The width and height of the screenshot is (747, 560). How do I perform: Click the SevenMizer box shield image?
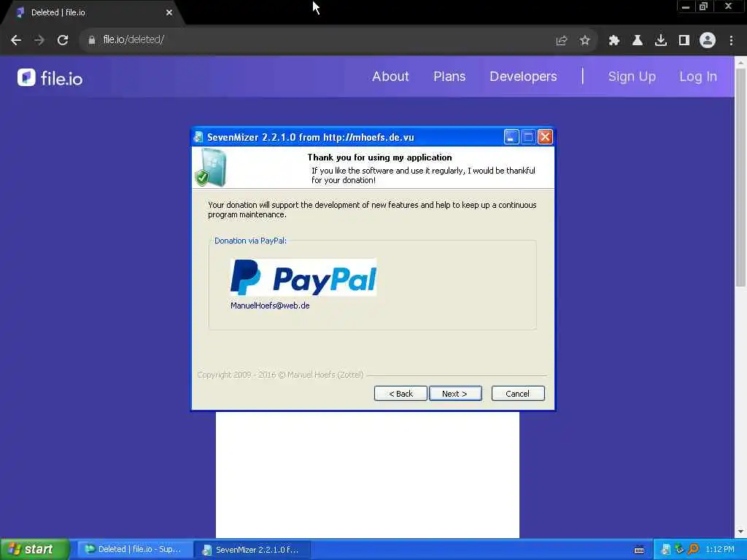tap(210, 167)
